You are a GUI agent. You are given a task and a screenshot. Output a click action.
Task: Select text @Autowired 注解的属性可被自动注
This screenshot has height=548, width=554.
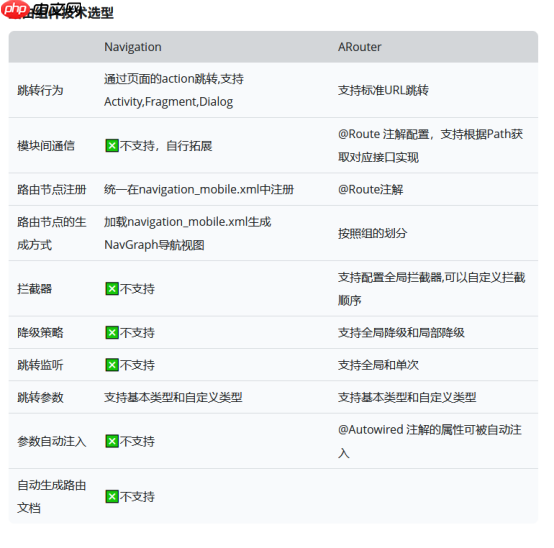pos(430,430)
